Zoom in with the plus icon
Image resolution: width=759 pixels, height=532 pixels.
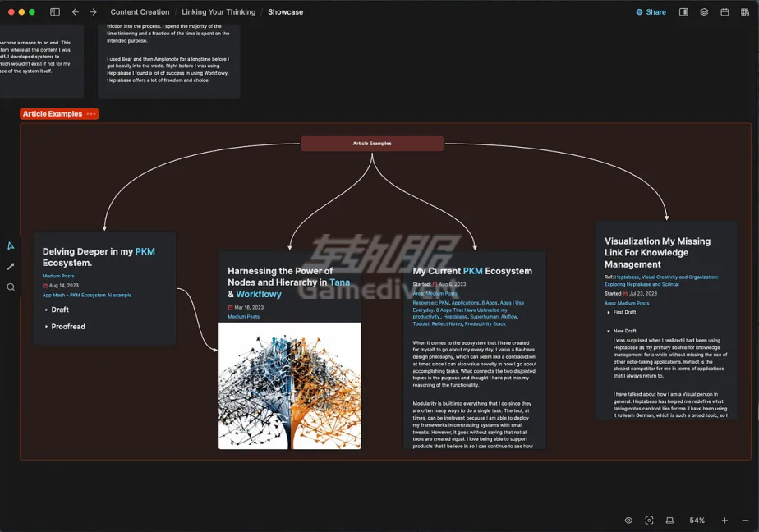click(724, 521)
